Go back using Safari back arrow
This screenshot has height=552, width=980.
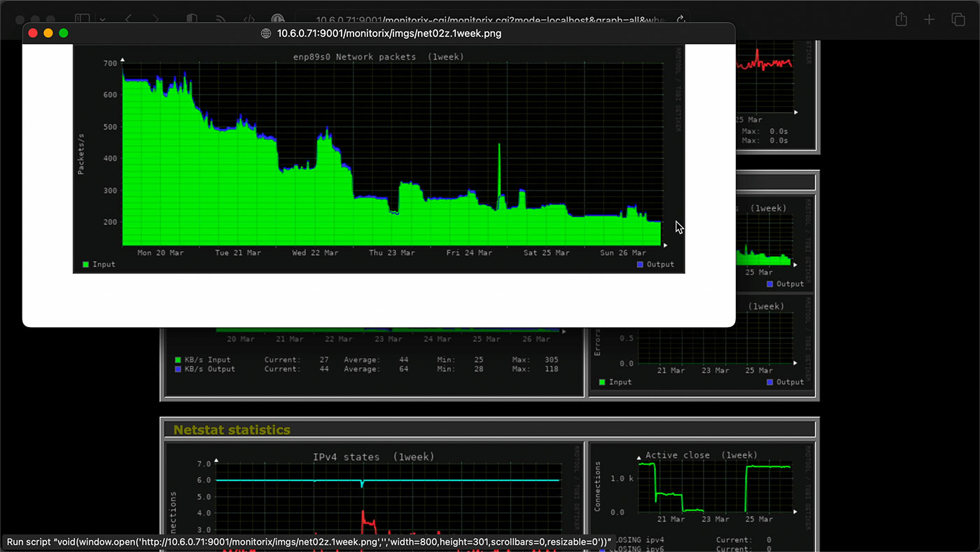pos(129,20)
